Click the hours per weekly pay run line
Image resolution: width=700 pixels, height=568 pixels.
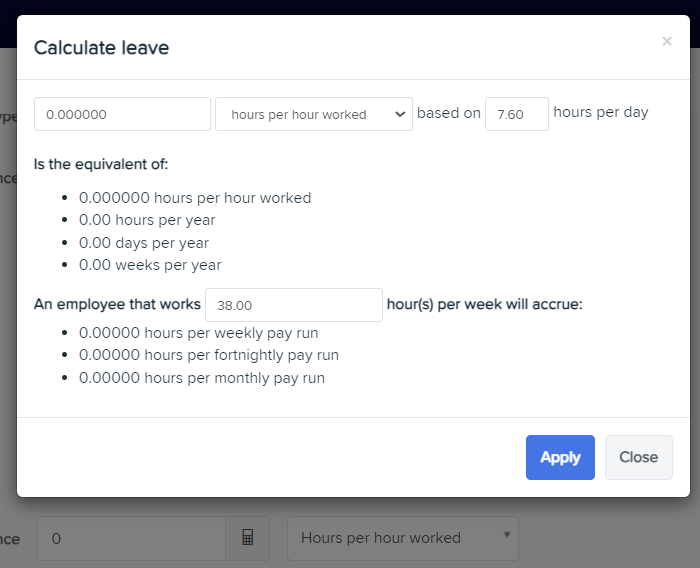click(199, 333)
